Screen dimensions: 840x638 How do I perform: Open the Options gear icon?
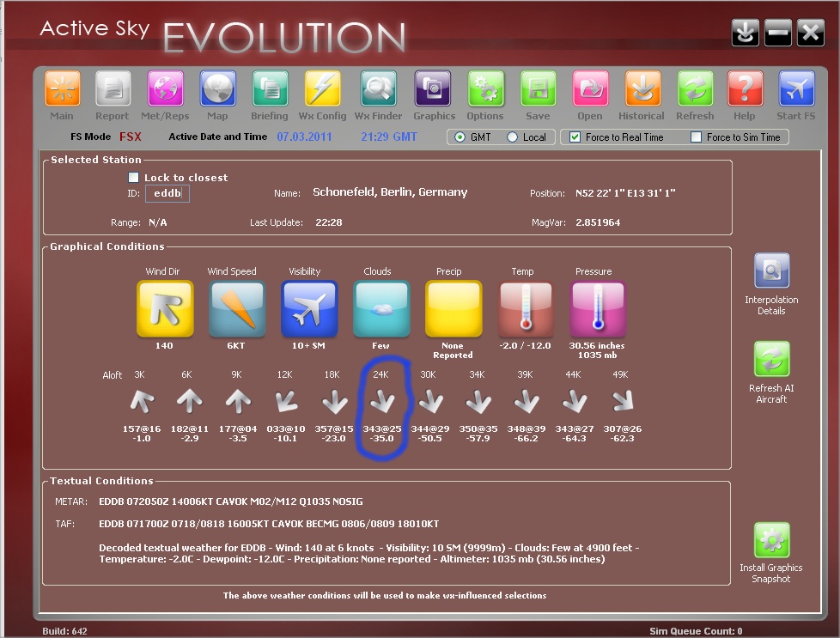pos(485,88)
